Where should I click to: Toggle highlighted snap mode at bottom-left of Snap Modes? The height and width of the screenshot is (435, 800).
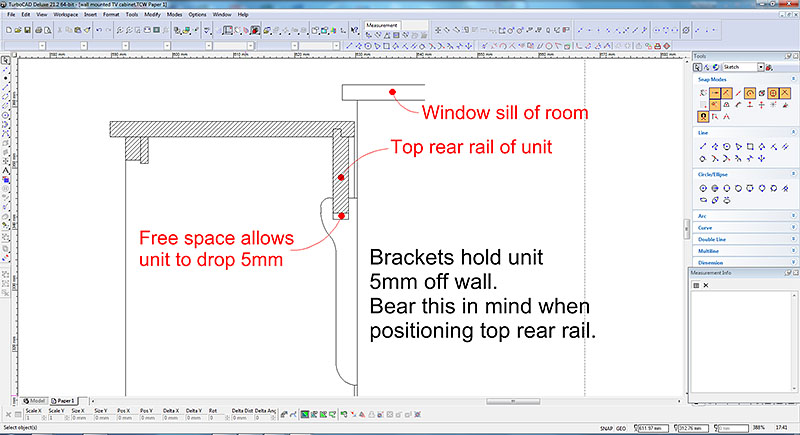click(x=703, y=115)
